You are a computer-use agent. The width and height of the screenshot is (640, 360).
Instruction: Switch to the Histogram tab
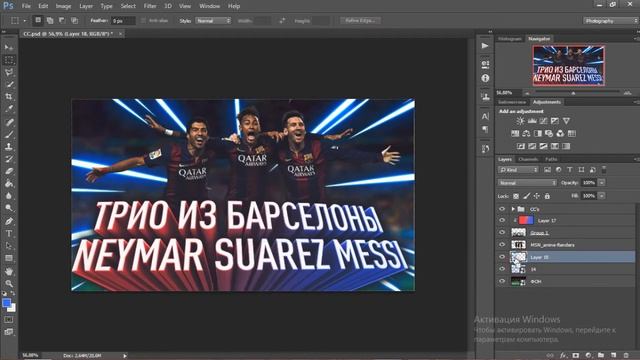point(510,39)
